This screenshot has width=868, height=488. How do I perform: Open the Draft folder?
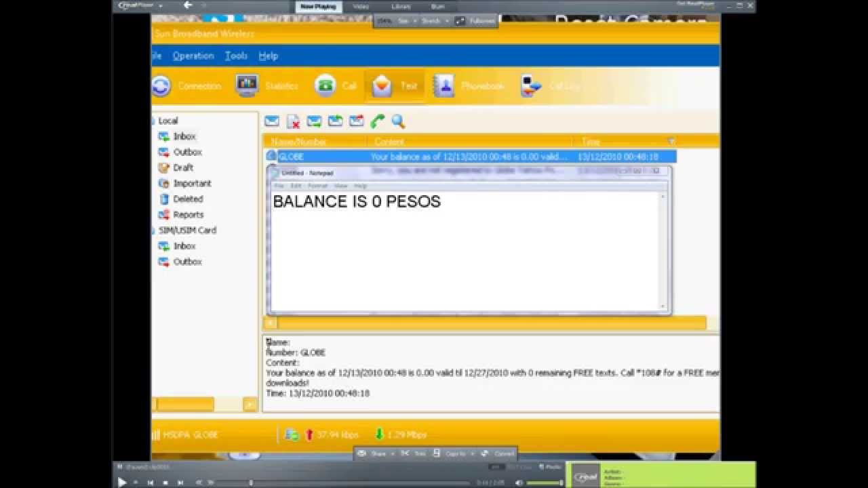point(183,167)
